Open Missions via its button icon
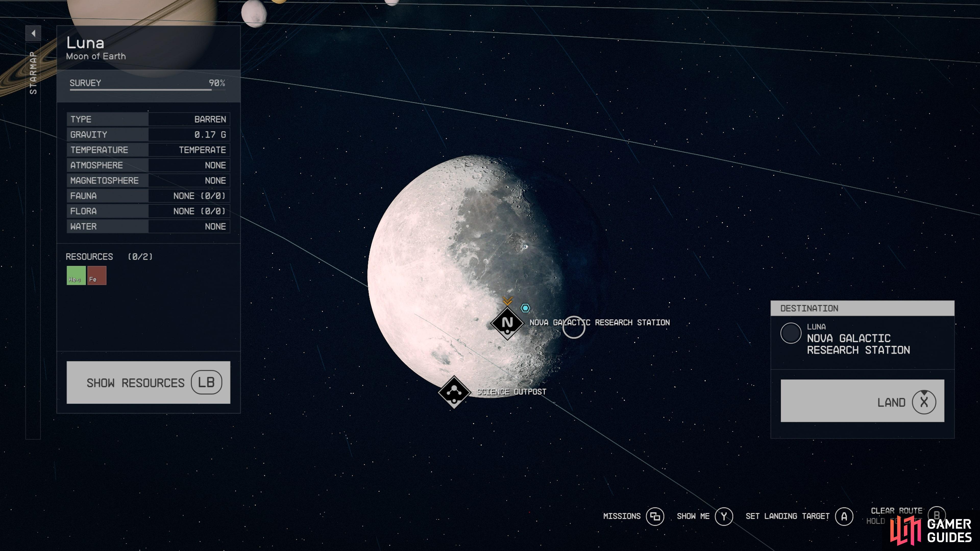This screenshot has height=551, width=980. (x=655, y=516)
